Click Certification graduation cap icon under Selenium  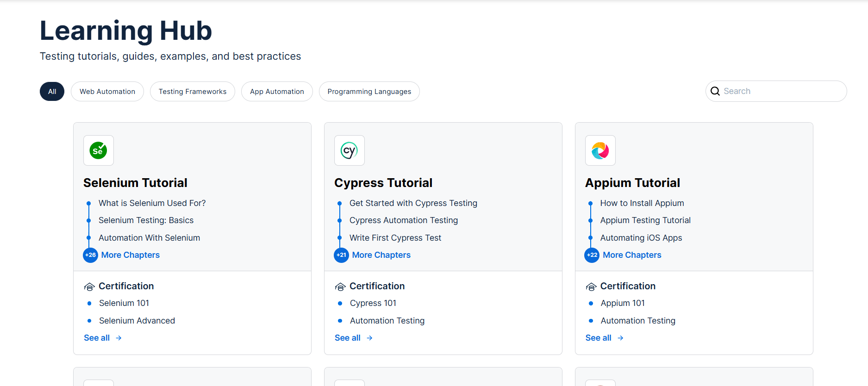coord(89,287)
